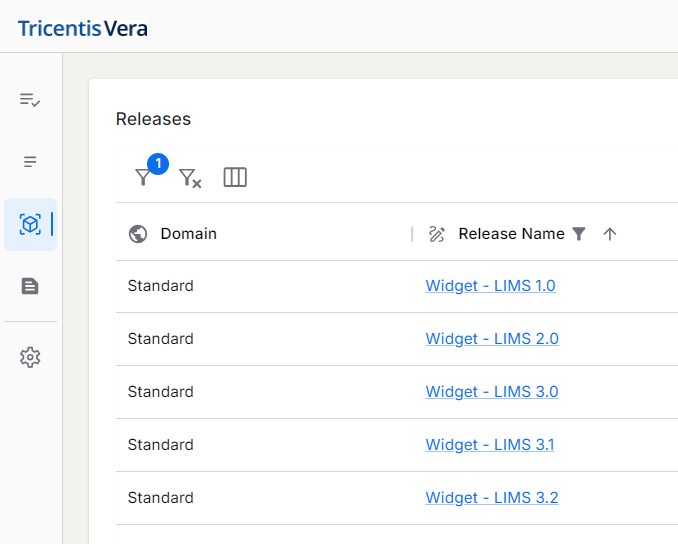Open the document page sidebar icon
The image size is (678, 544).
(30, 286)
